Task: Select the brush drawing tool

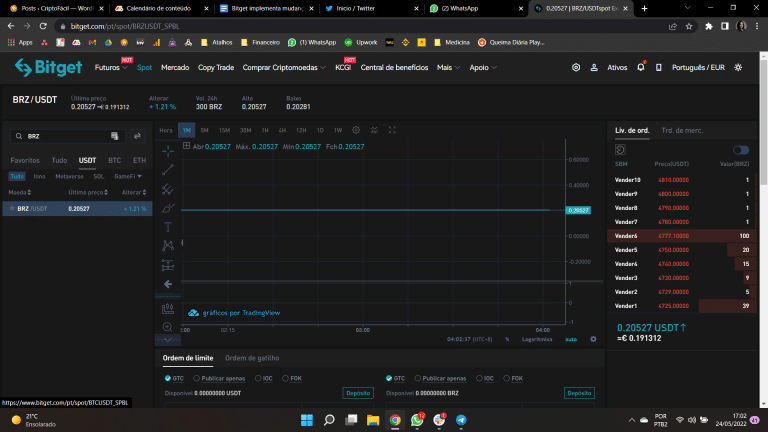Action: pos(168,208)
